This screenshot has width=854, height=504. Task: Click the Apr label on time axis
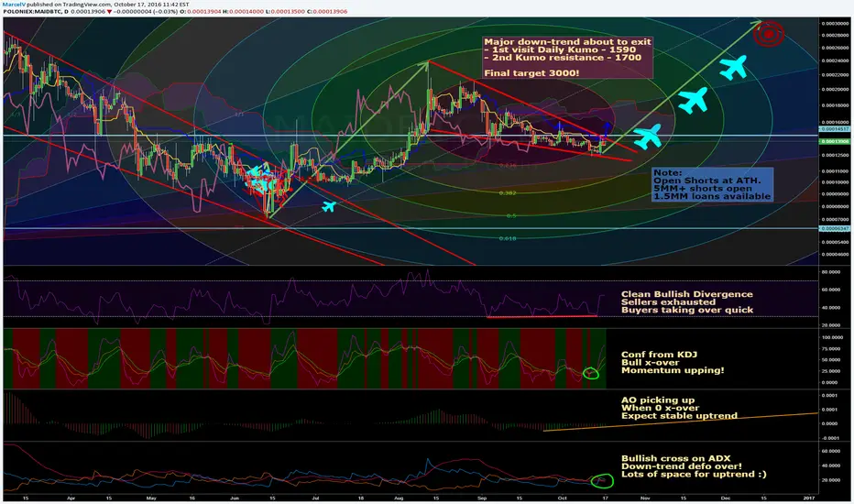click(x=71, y=498)
